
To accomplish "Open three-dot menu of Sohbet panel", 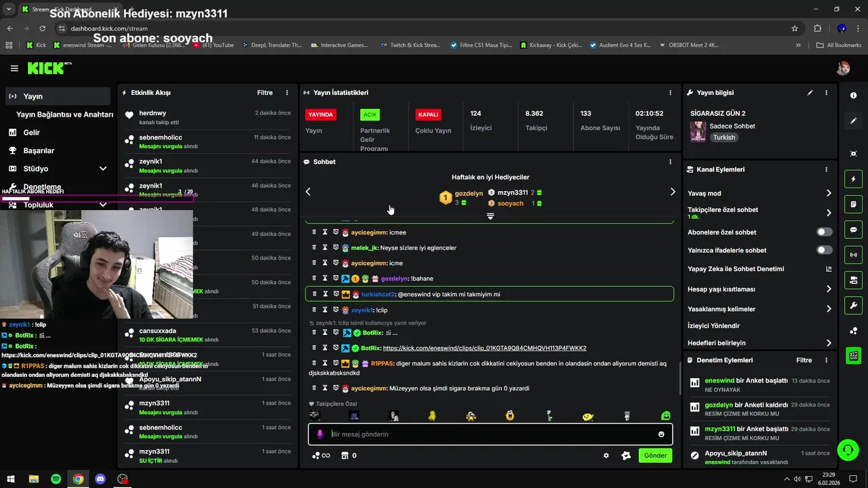I will pyautogui.click(x=671, y=162).
